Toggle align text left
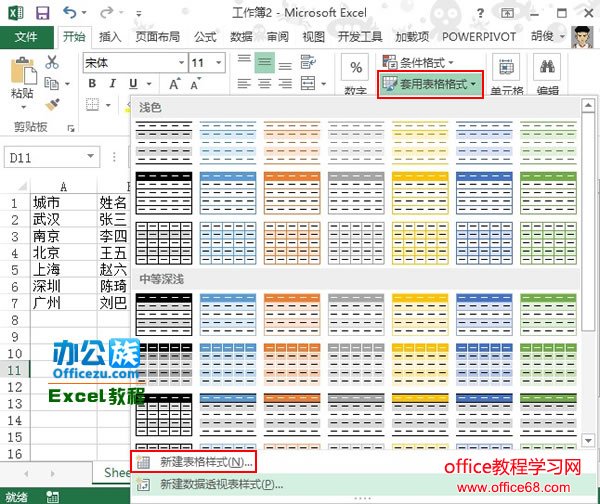The width and height of the screenshot is (600, 504). pyautogui.click(x=244, y=83)
